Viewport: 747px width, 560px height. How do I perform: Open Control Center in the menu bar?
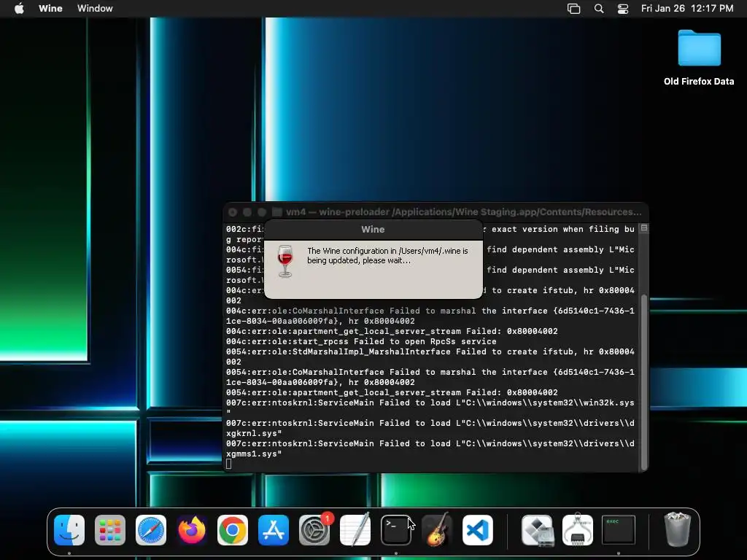[x=623, y=9]
